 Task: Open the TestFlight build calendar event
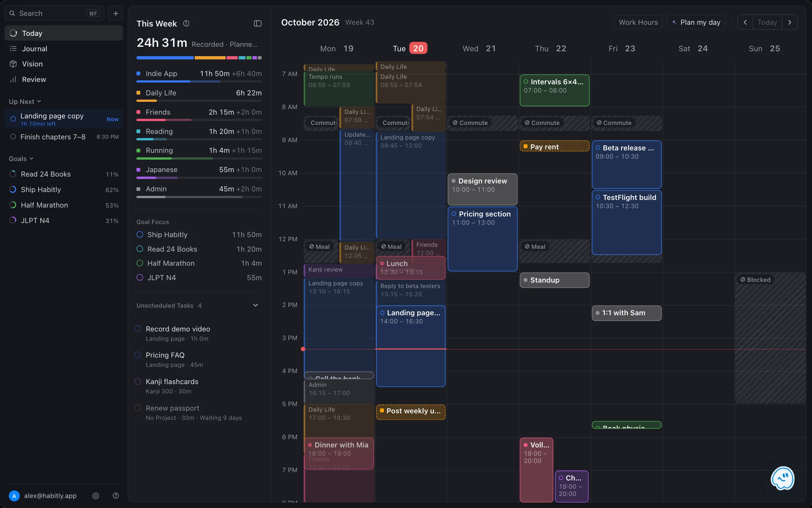tap(627, 222)
